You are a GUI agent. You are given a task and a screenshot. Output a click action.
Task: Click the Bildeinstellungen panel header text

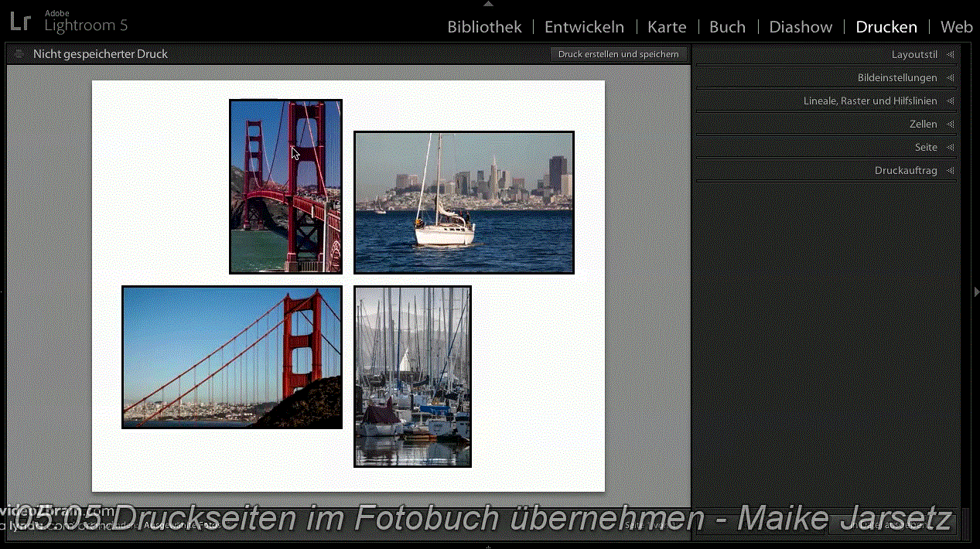click(897, 78)
